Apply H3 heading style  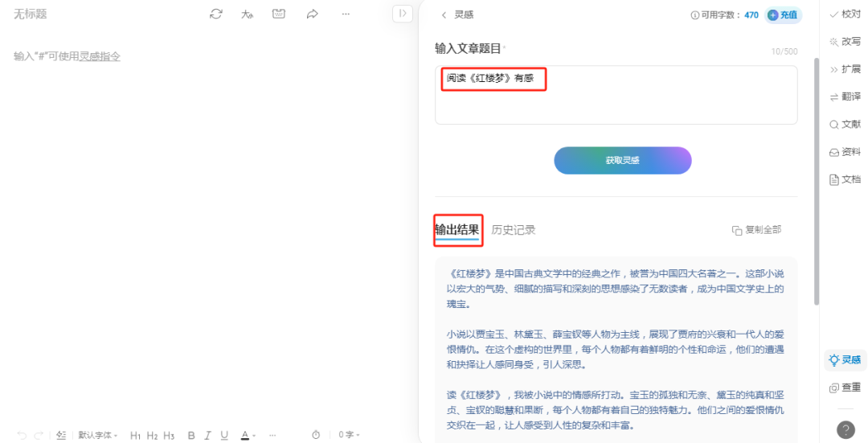point(169,436)
